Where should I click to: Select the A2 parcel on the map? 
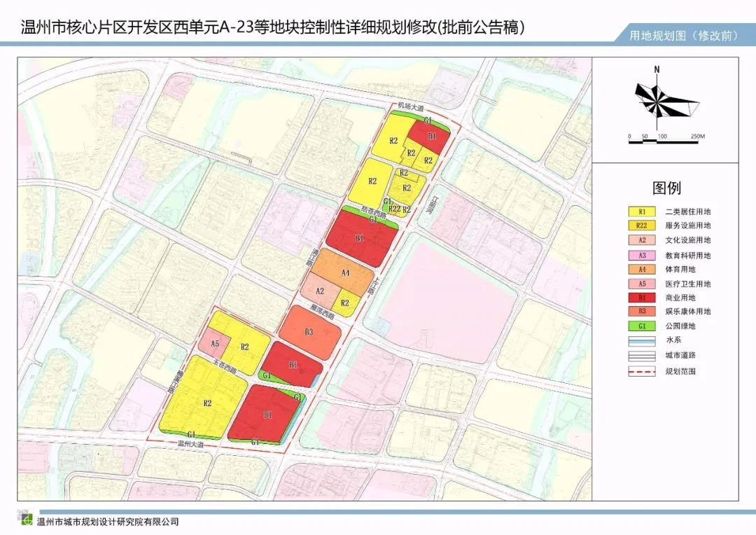tap(320, 291)
